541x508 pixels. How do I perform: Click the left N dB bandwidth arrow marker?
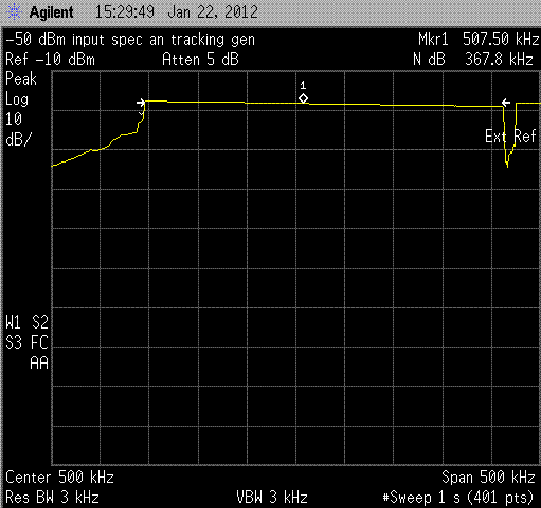(x=141, y=102)
